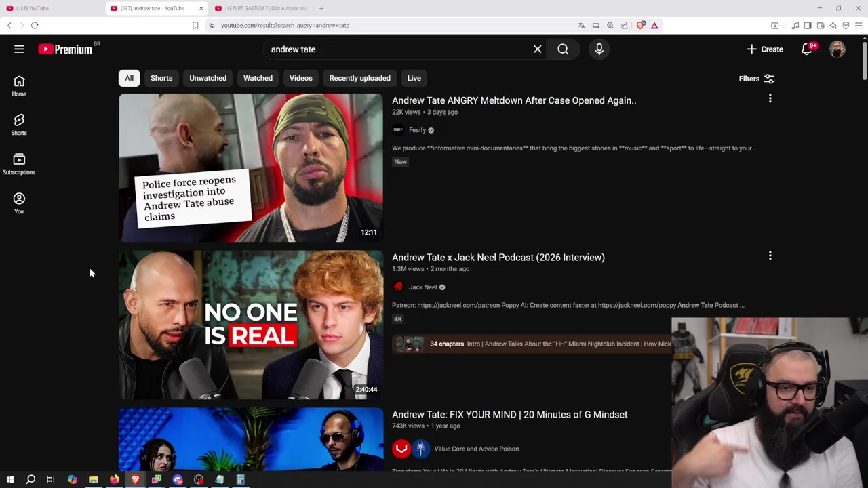Viewport: 868px width, 488px height.
Task: Open Brave Shields lion icon
Action: pyautogui.click(x=641, y=26)
